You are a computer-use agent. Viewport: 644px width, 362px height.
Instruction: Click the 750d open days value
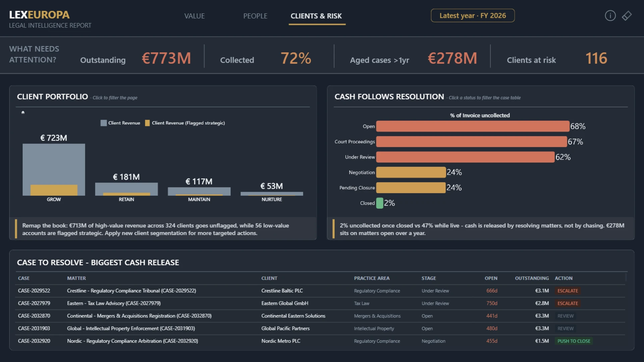pyautogui.click(x=492, y=303)
